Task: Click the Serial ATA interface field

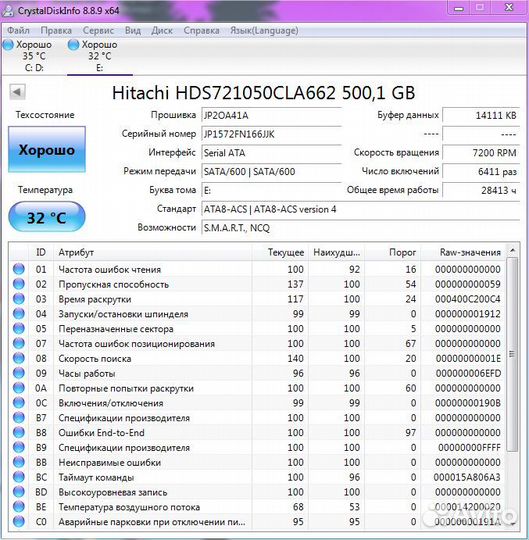Action: (x=271, y=153)
